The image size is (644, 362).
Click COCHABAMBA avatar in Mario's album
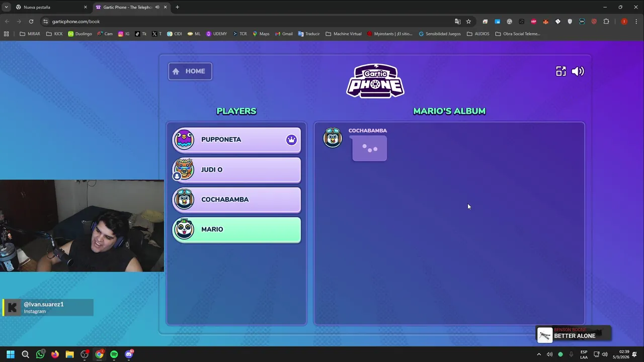(333, 138)
